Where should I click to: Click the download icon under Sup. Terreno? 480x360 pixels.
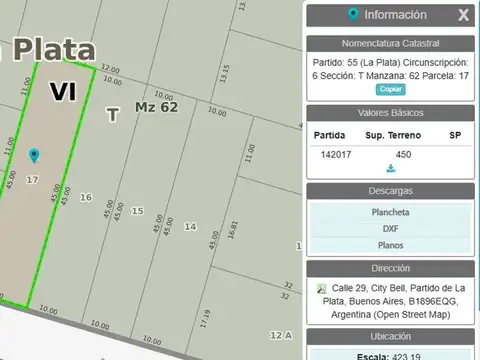pyautogui.click(x=391, y=168)
